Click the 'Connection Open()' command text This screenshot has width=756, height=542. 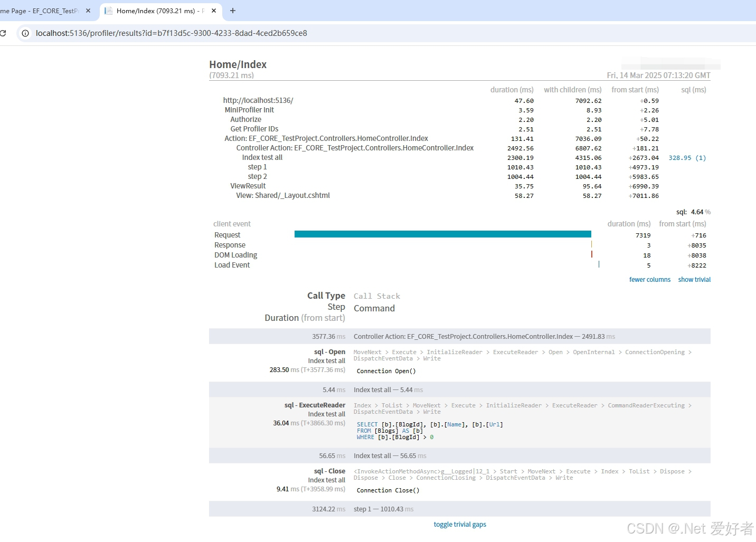(386, 370)
